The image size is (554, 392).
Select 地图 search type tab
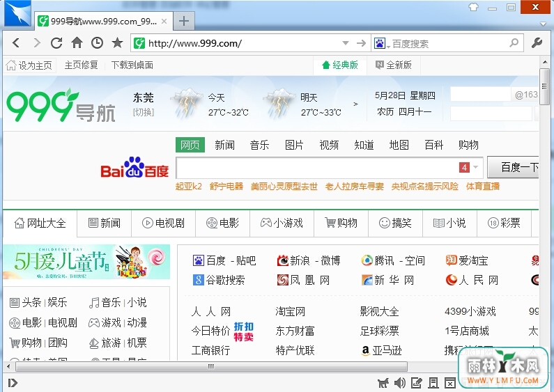coord(399,145)
